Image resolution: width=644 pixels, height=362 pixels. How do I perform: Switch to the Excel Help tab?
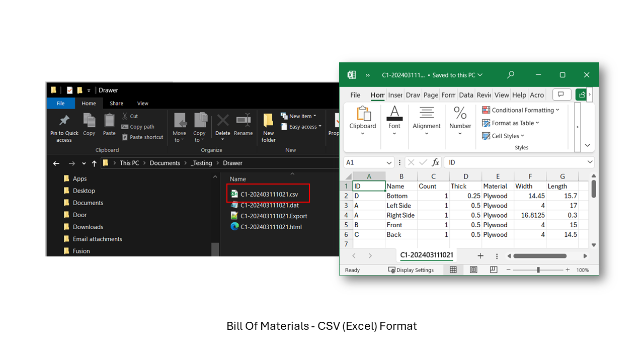click(519, 95)
